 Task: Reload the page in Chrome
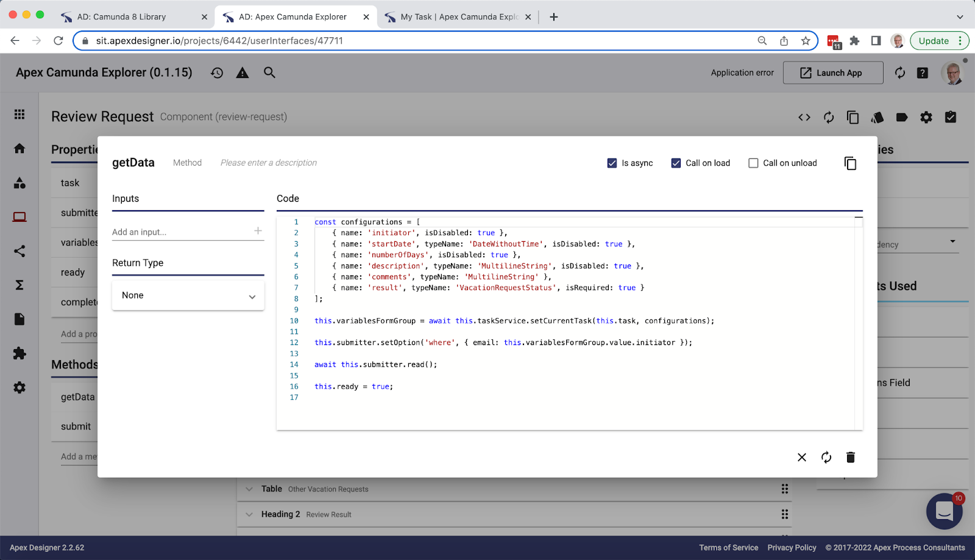pyautogui.click(x=58, y=41)
